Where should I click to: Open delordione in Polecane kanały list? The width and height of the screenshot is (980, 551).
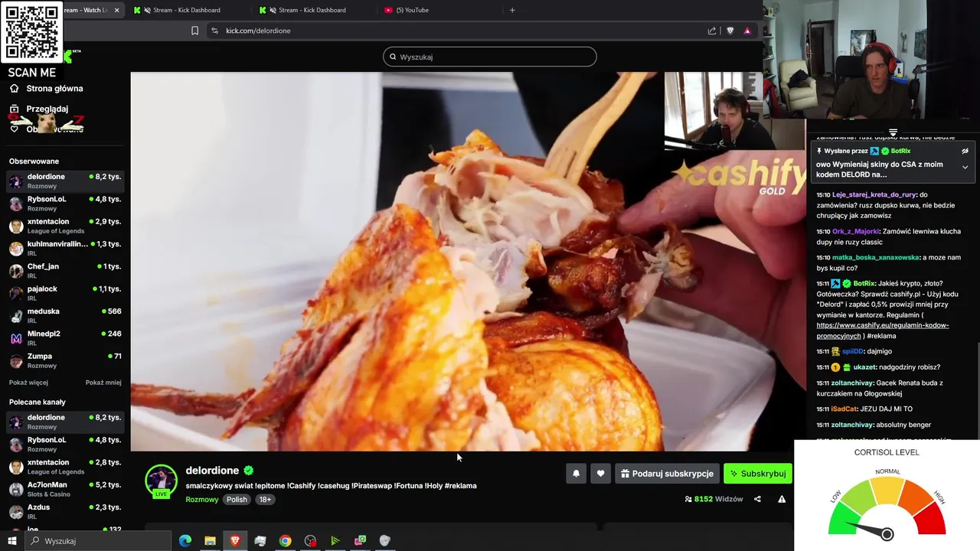65,422
